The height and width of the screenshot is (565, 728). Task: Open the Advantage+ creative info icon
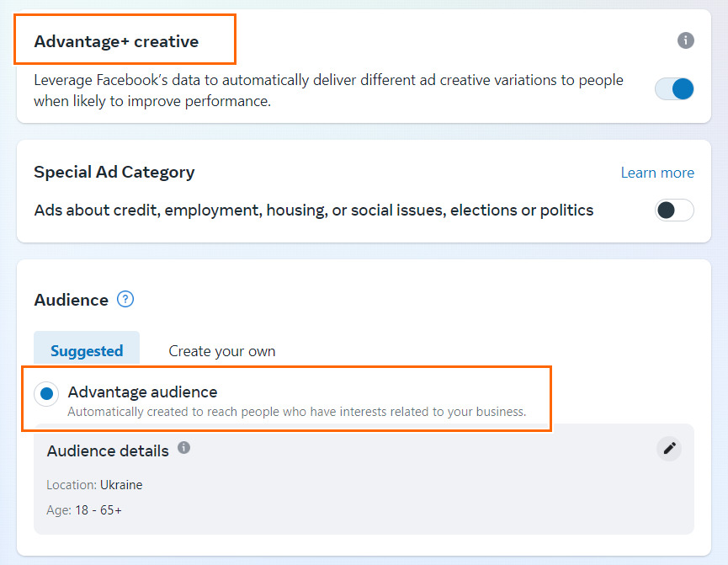pos(685,40)
